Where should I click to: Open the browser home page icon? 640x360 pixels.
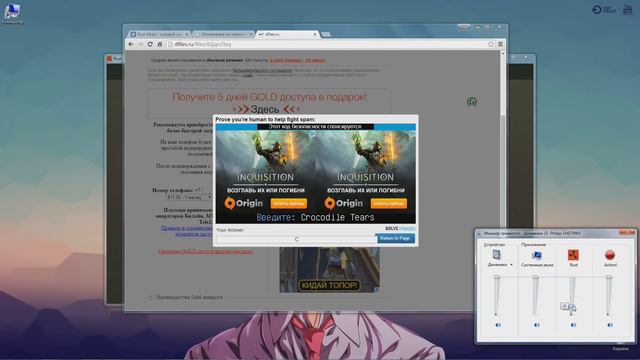click(x=160, y=44)
